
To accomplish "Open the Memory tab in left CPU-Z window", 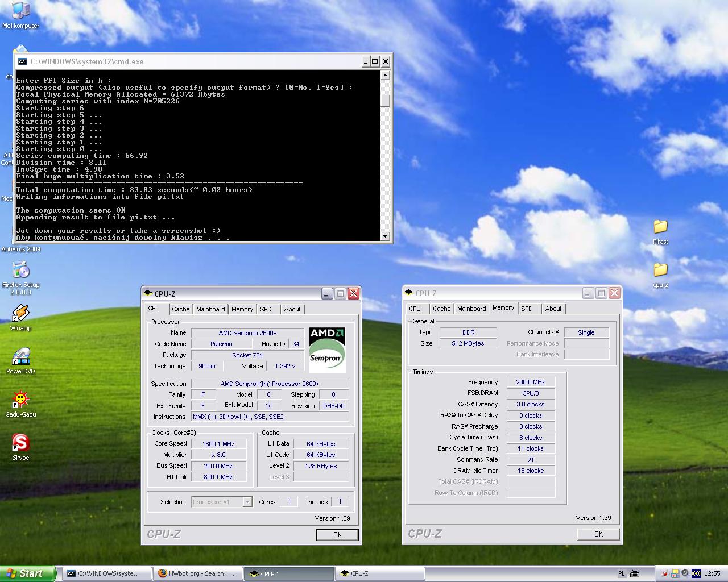I will pyautogui.click(x=242, y=309).
